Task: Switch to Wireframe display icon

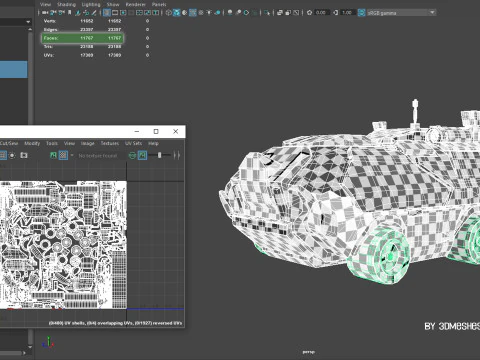Action: (x=168, y=13)
